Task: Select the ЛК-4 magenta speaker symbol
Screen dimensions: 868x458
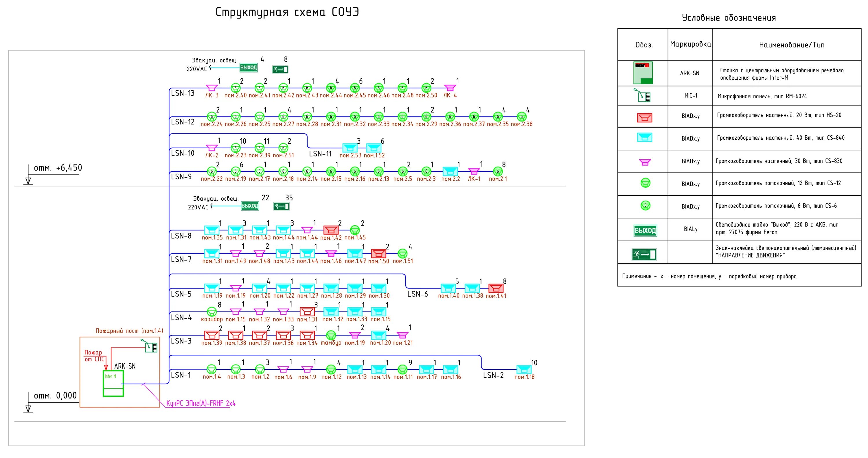Action: click(x=450, y=88)
